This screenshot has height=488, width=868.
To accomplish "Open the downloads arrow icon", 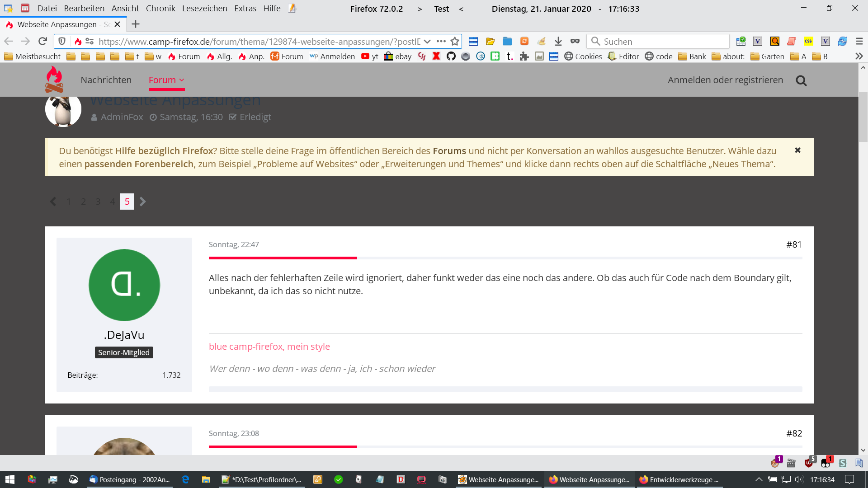I will click(x=558, y=41).
